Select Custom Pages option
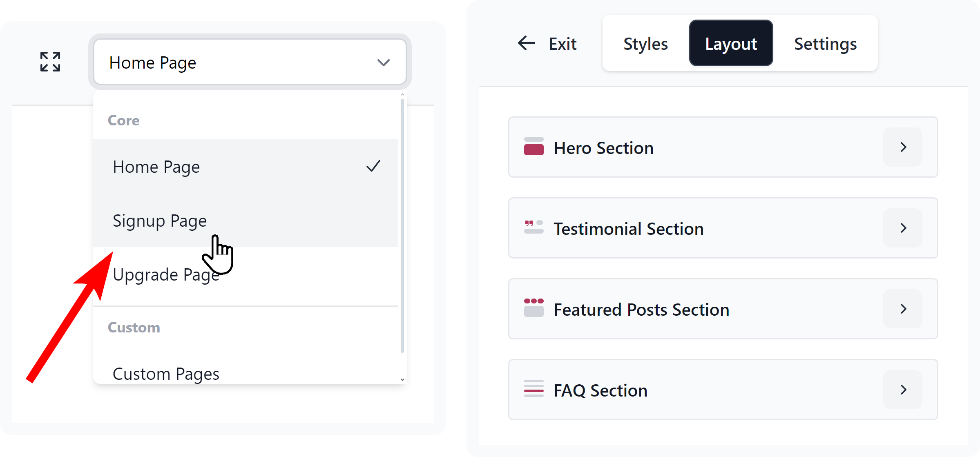The height and width of the screenshot is (457, 980). pos(165,373)
